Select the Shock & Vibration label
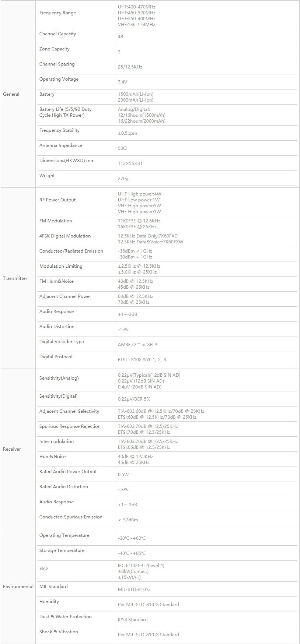This screenshot has height=644, width=300. coord(59,632)
